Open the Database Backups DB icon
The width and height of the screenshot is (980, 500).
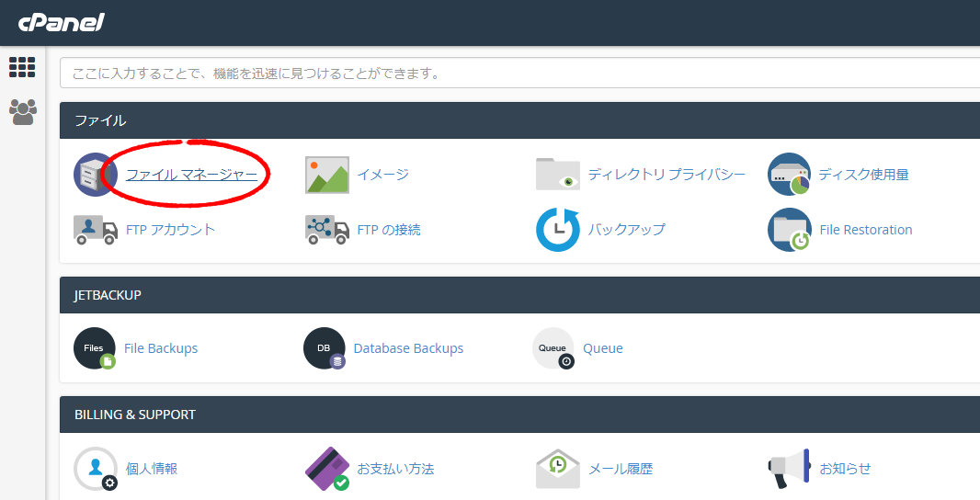(325, 348)
